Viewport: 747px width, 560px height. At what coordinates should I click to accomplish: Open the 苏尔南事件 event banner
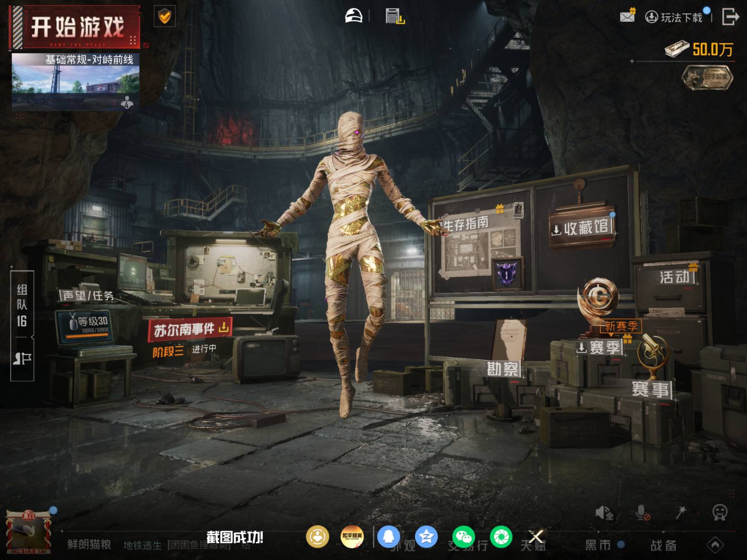pos(190,329)
